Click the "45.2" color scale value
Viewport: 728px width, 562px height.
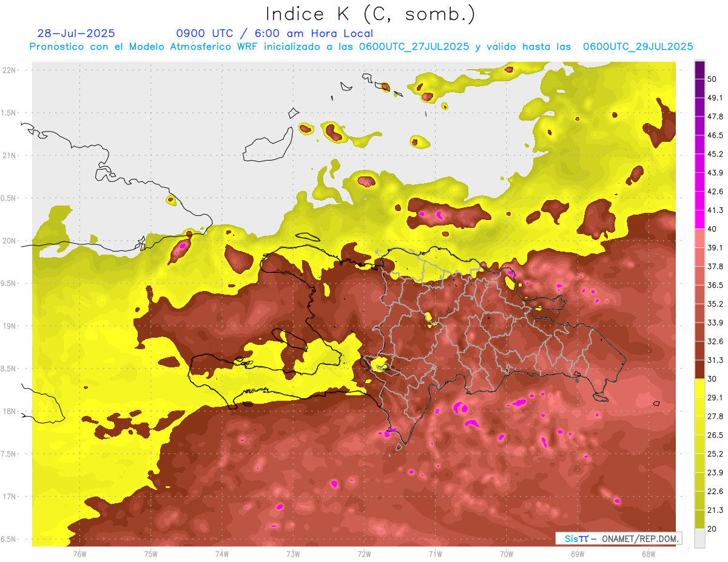click(715, 154)
